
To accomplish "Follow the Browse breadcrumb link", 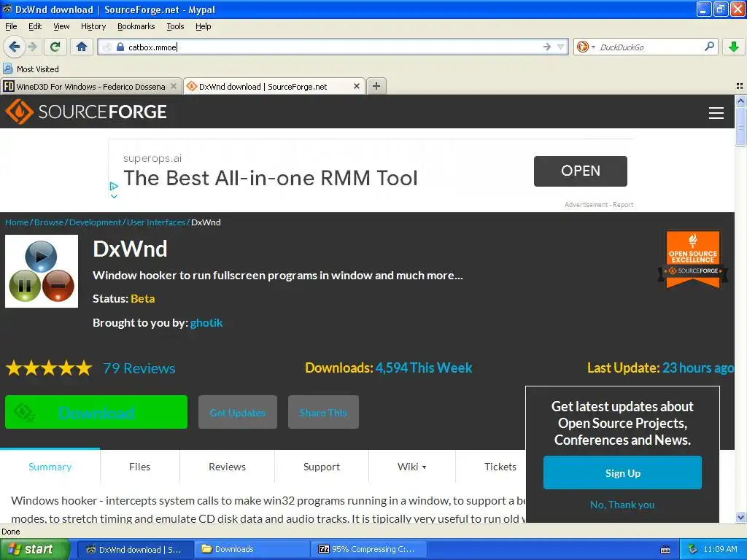I will click(x=49, y=222).
